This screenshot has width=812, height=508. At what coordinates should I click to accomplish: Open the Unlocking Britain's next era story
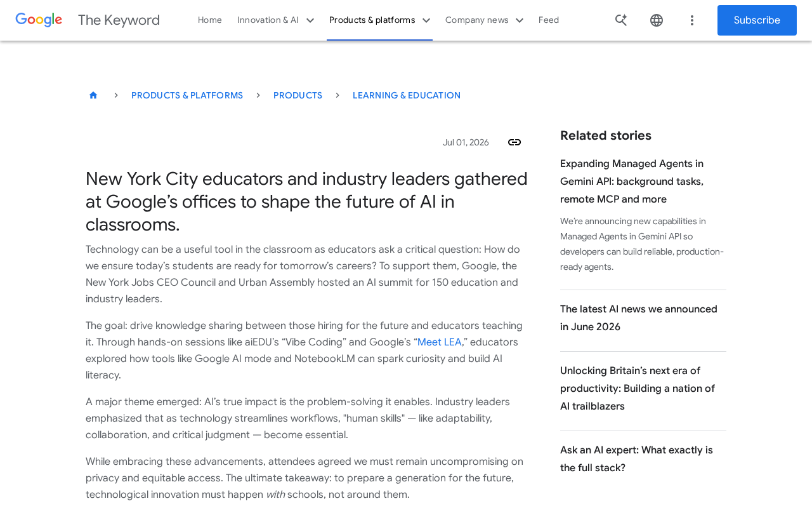(638, 389)
